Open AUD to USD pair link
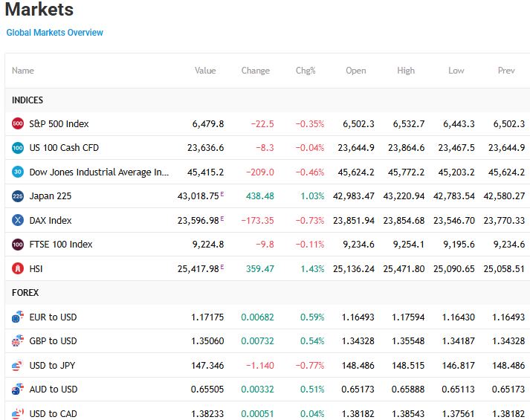This screenshot has height=420, width=530. (54, 390)
